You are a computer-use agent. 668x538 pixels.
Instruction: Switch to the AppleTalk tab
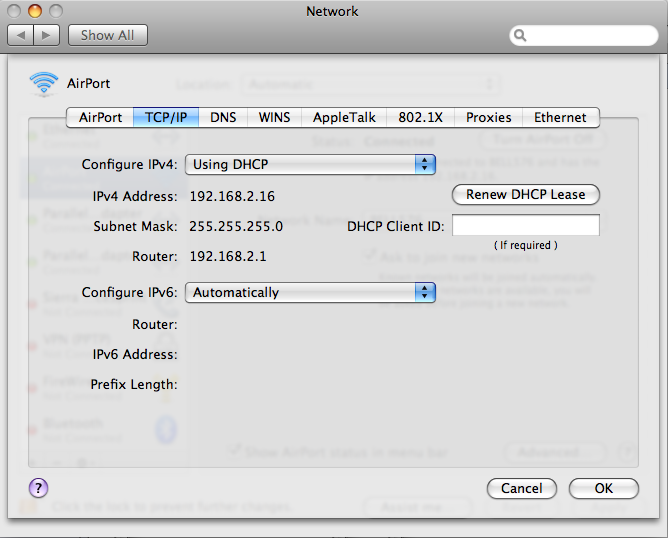pos(344,117)
